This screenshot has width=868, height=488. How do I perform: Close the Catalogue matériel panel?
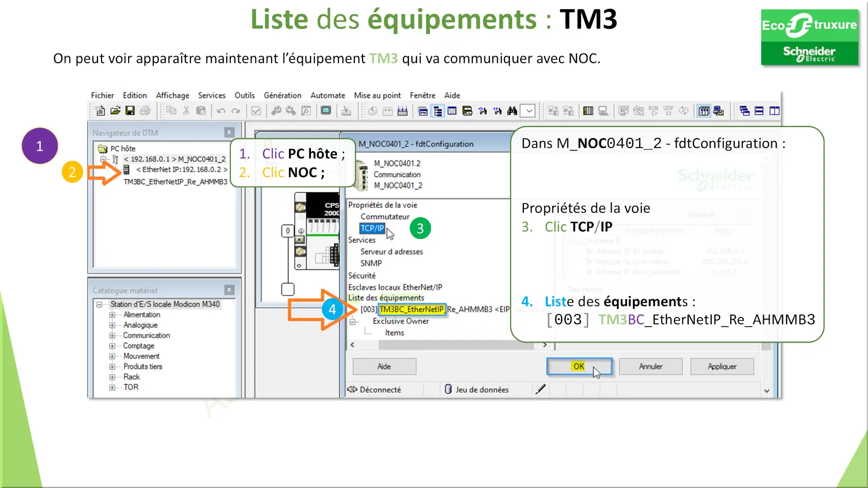click(229, 290)
